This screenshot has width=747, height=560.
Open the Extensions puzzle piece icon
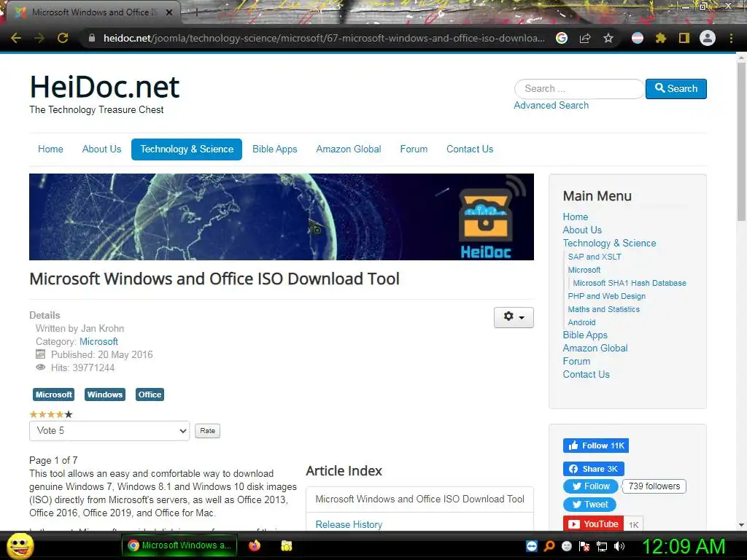pos(660,38)
